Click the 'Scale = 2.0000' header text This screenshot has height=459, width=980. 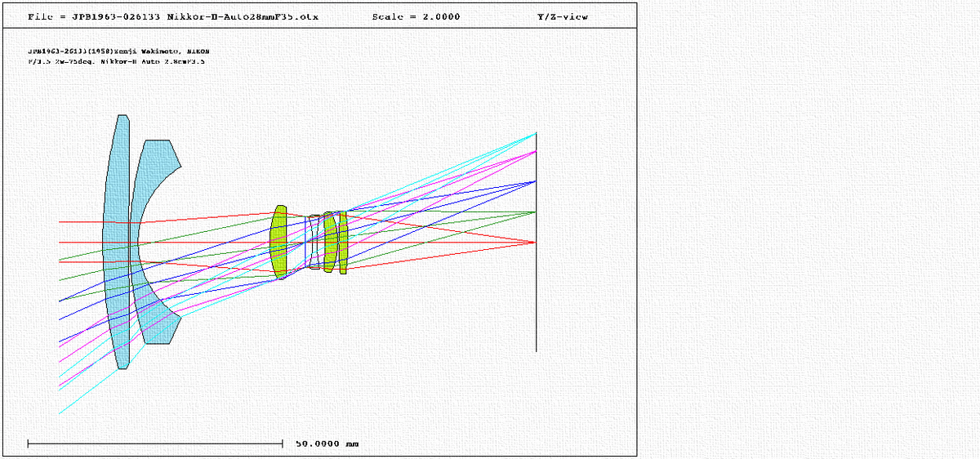coord(416,16)
